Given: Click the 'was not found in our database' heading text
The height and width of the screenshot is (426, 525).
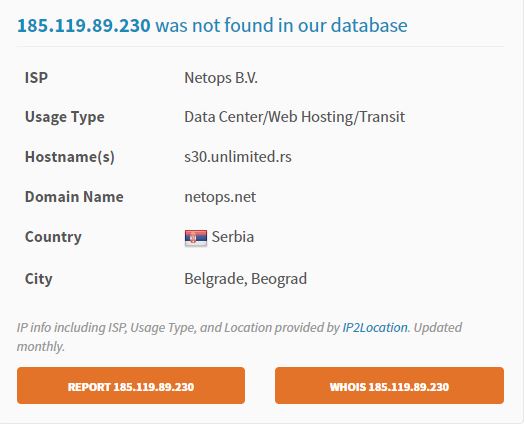Looking at the screenshot, I should coord(282,25).
